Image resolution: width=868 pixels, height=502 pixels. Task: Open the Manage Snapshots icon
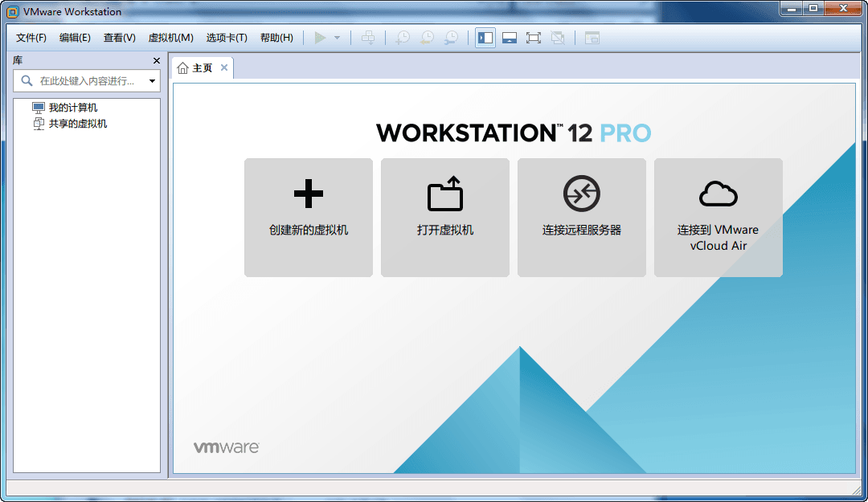pos(451,37)
